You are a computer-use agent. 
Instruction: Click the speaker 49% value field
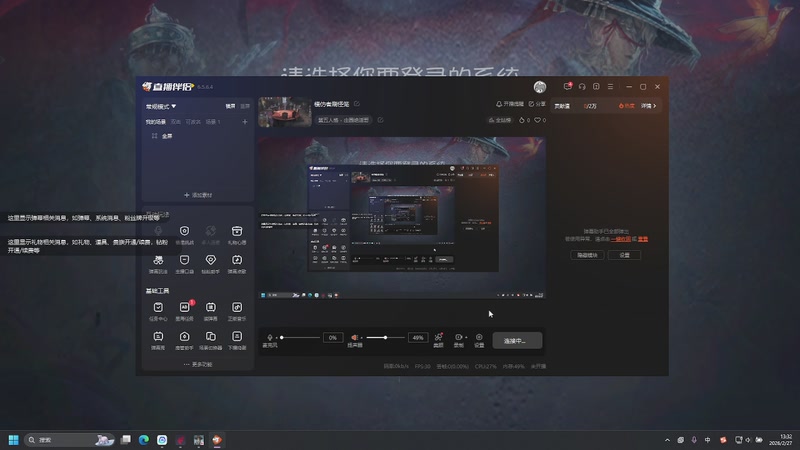pos(418,338)
